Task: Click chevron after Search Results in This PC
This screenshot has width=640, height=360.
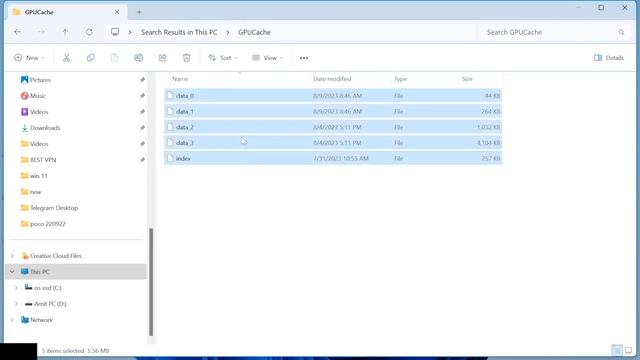Action: 228,32
